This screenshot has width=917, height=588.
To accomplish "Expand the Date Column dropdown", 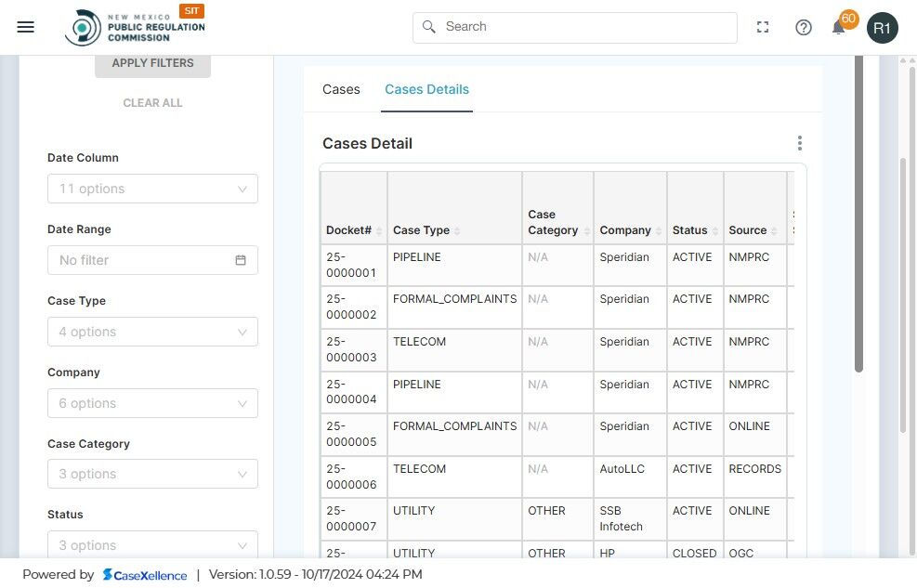I will point(152,189).
